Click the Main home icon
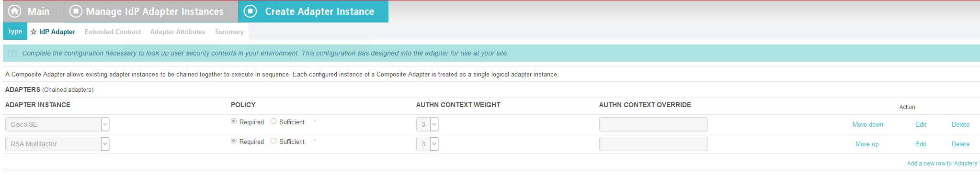980x175 pixels. (x=15, y=11)
